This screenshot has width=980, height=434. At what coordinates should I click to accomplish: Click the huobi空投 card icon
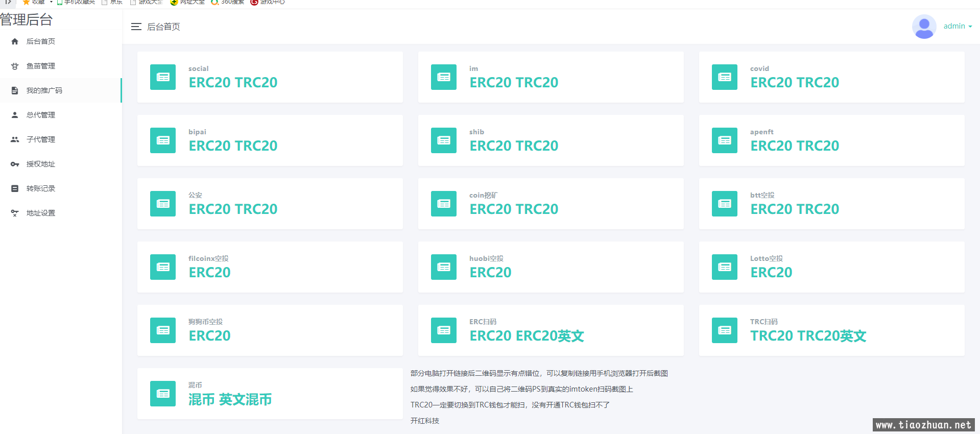(x=444, y=267)
